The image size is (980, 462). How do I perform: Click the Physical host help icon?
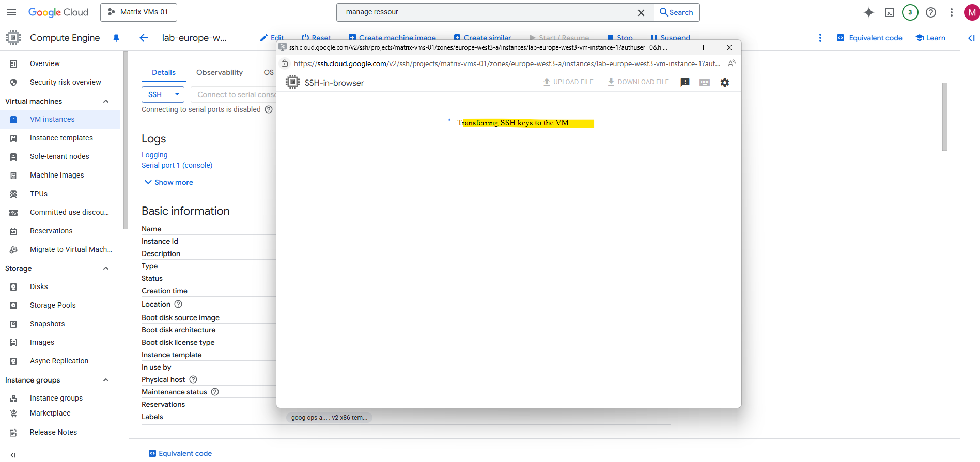(x=193, y=379)
